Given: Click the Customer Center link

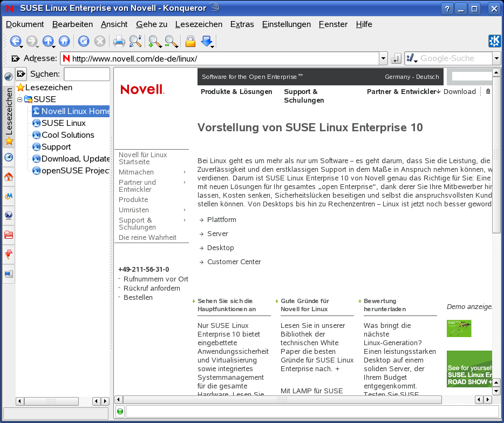Looking at the screenshot, I should tap(234, 262).
